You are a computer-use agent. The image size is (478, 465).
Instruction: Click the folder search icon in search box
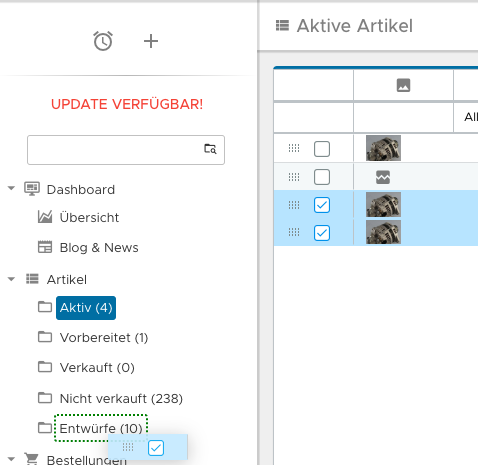210,149
